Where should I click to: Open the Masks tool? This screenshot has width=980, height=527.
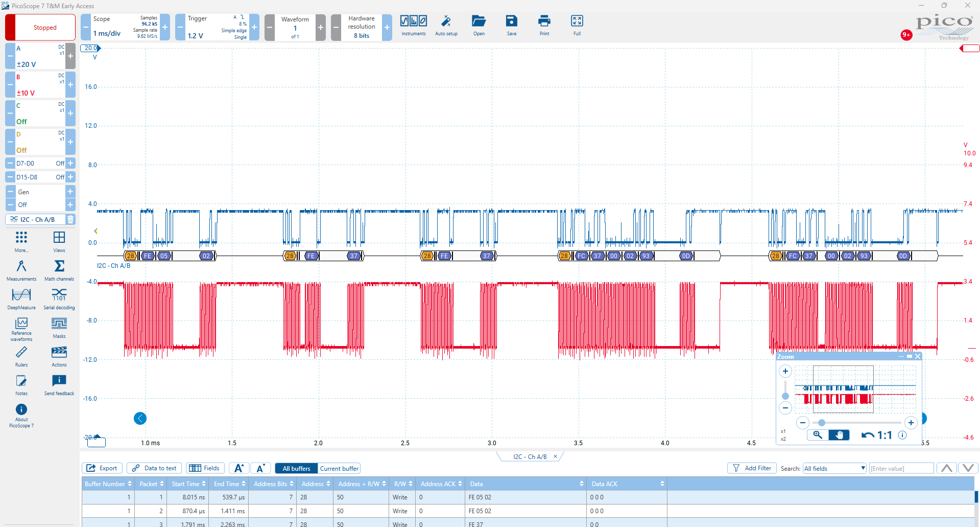click(59, 328)
